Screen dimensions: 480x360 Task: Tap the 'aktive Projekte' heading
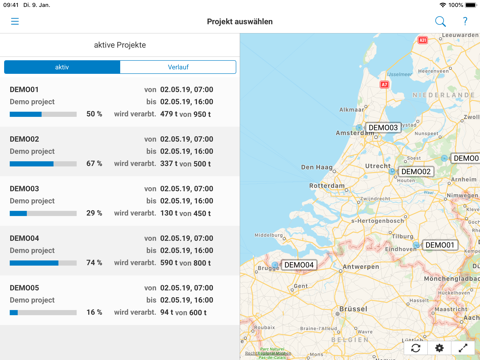120,45
